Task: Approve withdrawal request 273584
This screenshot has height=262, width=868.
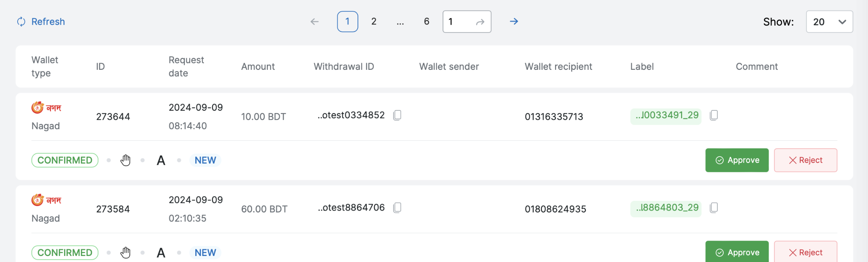Action: pyautogui.click(x=737, y=252)
